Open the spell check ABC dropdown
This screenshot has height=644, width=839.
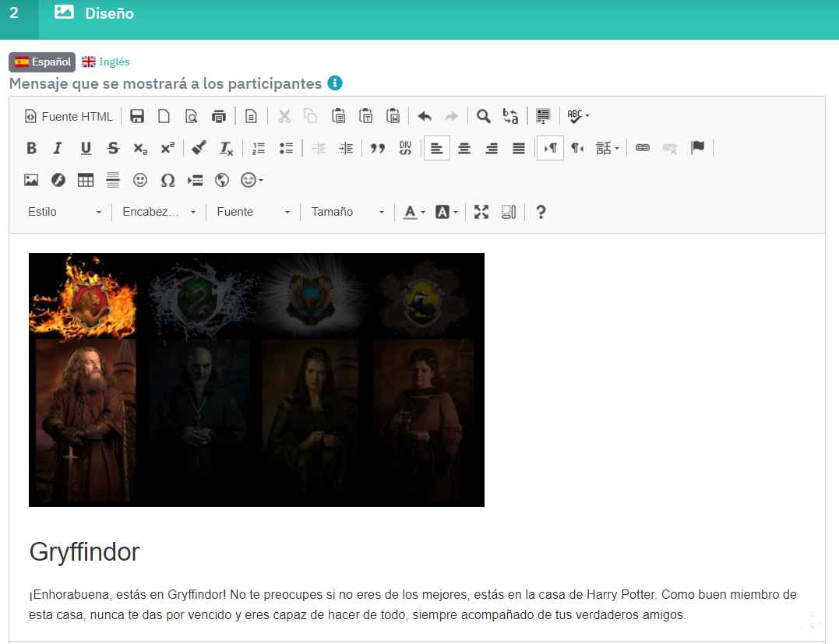click(578, 116)
